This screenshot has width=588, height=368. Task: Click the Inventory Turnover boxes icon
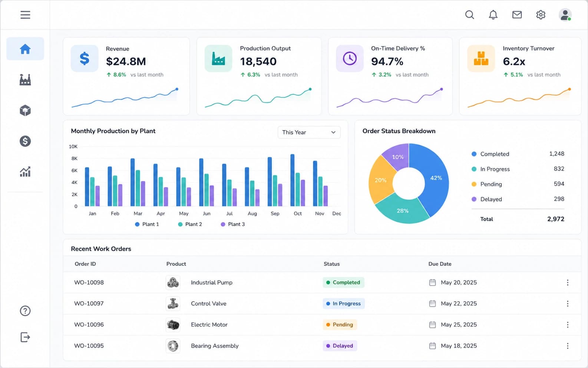[481, 58]
